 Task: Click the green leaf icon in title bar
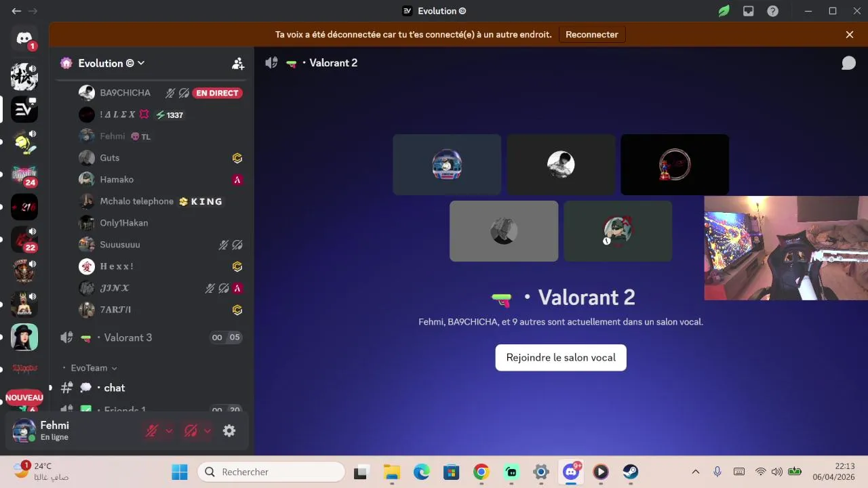(x=724, y=11)
